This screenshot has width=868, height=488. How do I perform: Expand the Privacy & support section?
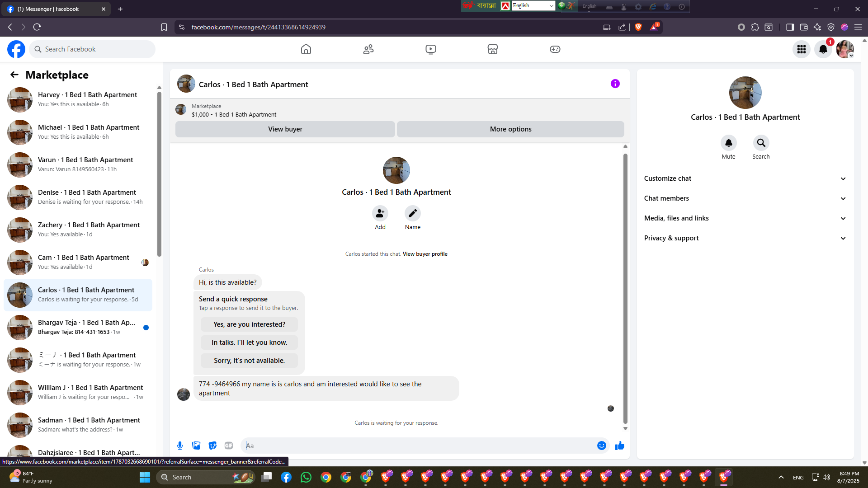[745, 238]
